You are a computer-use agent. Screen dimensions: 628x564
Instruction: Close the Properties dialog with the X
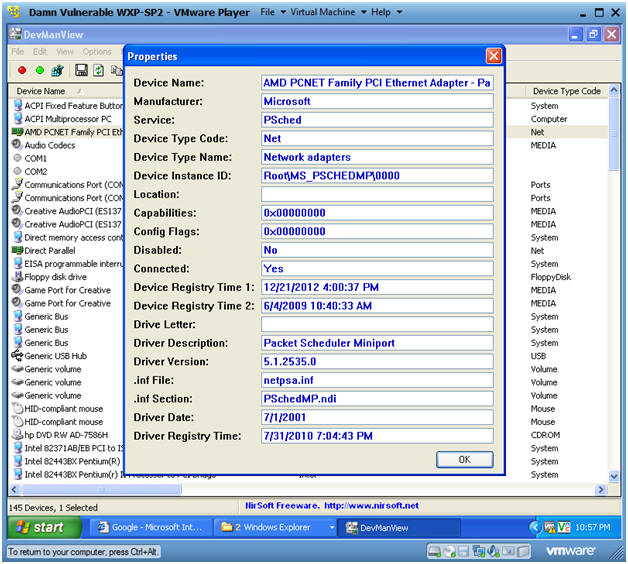[493, 56]
